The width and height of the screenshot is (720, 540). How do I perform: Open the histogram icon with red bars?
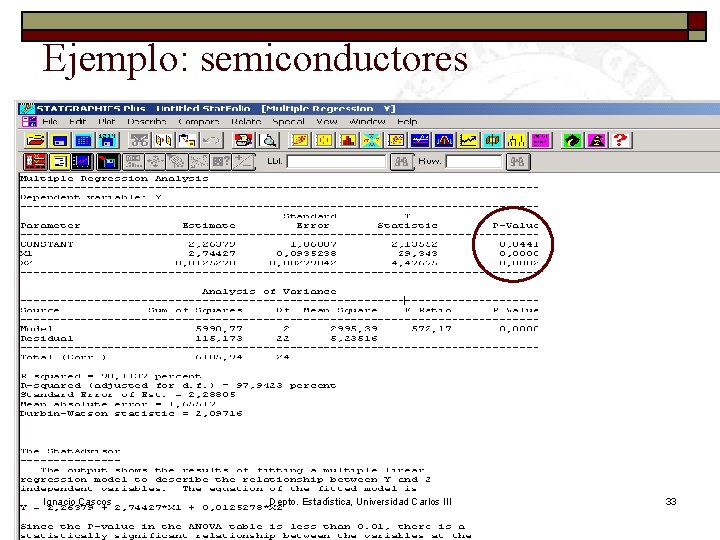click(x=348, y=140)
